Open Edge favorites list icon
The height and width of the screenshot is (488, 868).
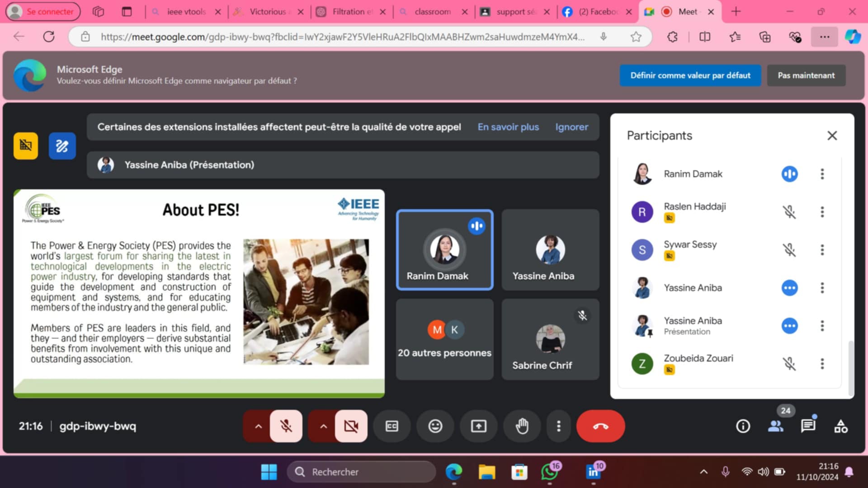735,37
